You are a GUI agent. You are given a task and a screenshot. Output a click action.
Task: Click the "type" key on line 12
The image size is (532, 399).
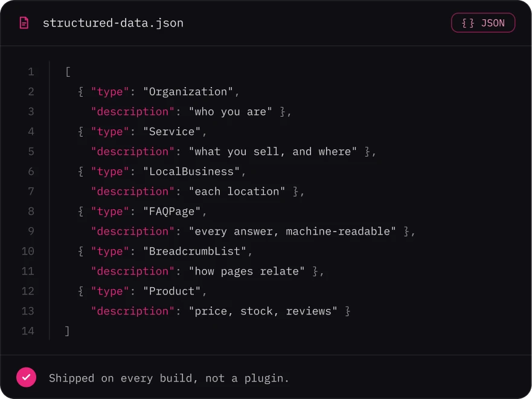click(x=110, y=291)
